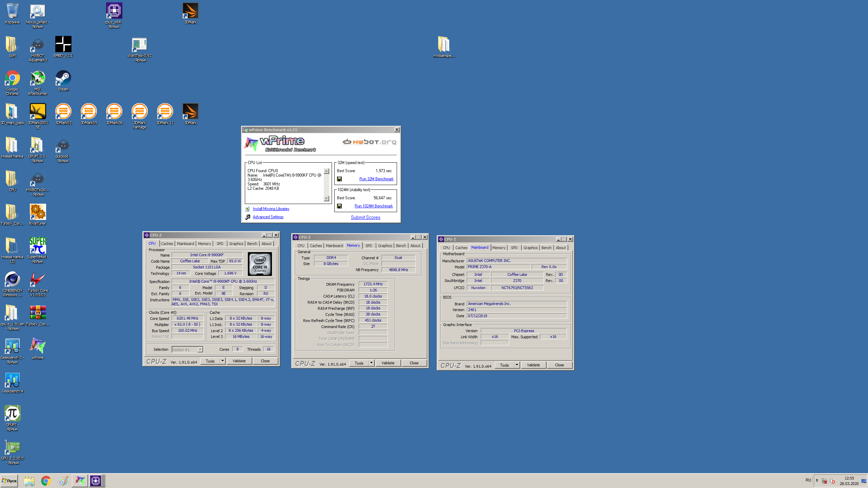
Task: Open Chrome from the taskbar
Action: pyautogui.click(x=46, y=481)
